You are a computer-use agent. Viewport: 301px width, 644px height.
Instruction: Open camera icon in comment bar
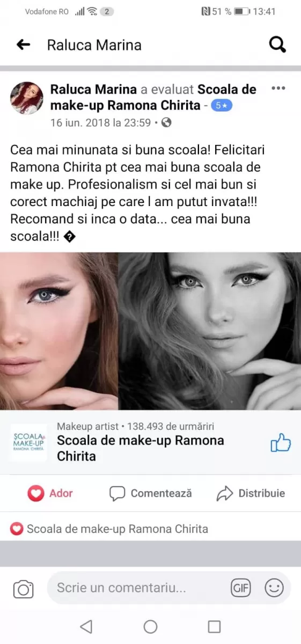pyautogui.click(x=23, y=589)
